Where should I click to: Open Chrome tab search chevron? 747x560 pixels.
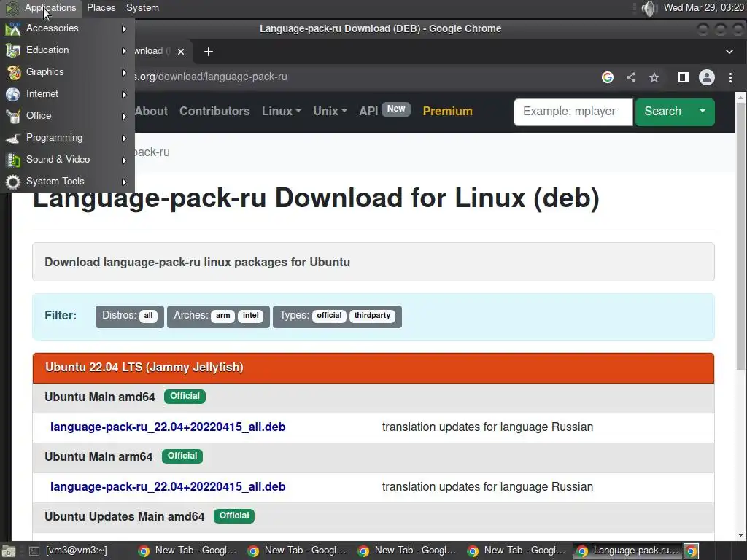(729, 52)
